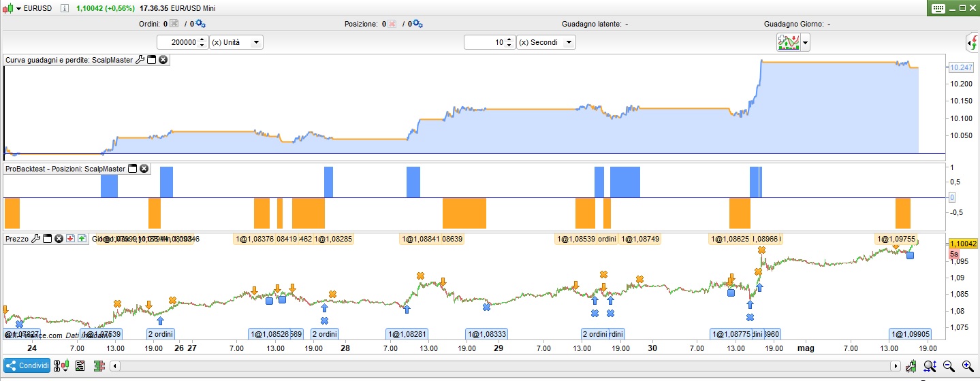980x381 pixels.
Task: Toggle maximize on the Curva guadagni panel
Action: 152,60
